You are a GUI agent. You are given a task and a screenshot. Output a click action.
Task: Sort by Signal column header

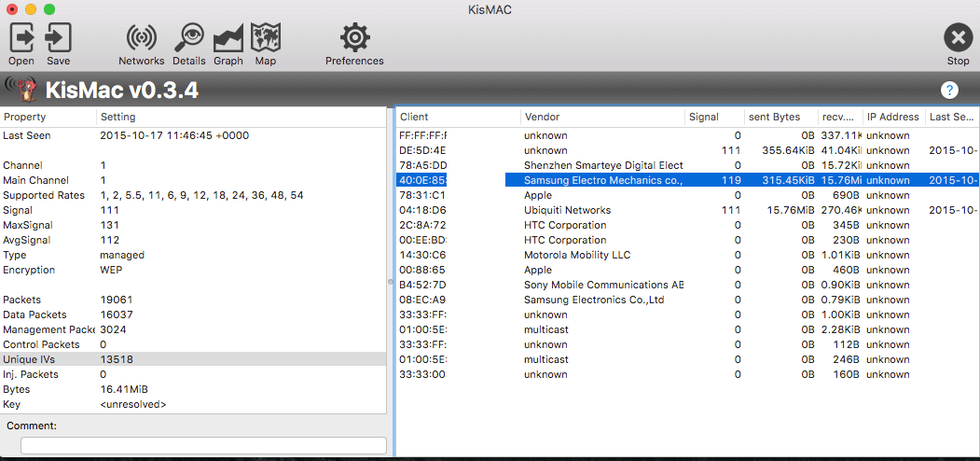[713, 117]
